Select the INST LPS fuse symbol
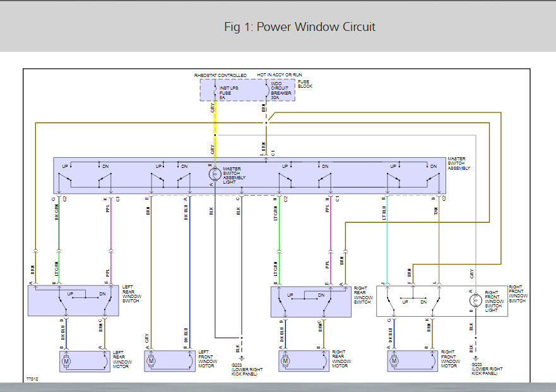Viewport: 556px width, 392px height. tap(215, 90)
